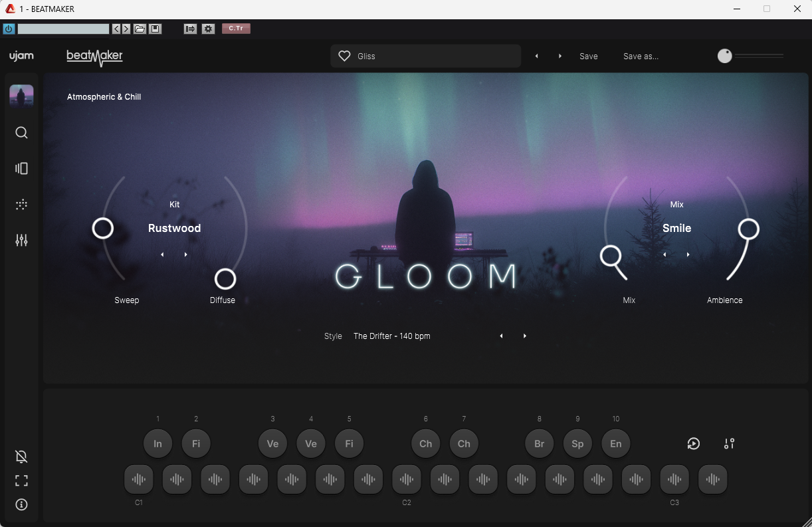
Task: Select previous kit arrow under Rustwood
Action: pyautogui.click(x=163, y=255)
